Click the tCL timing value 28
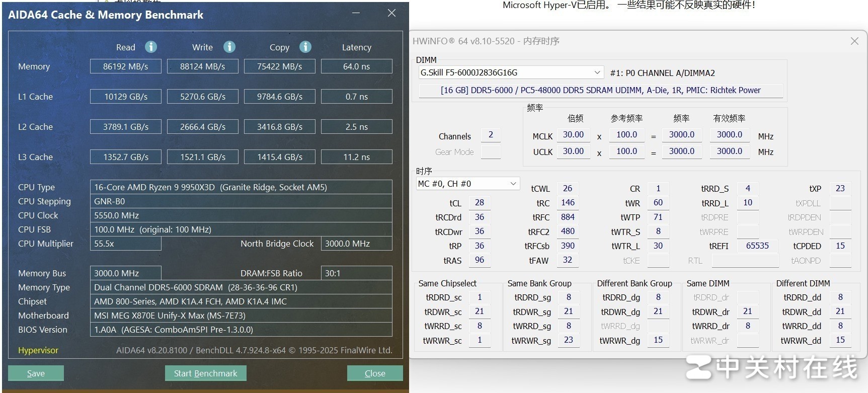 click(x=480, y=203)
